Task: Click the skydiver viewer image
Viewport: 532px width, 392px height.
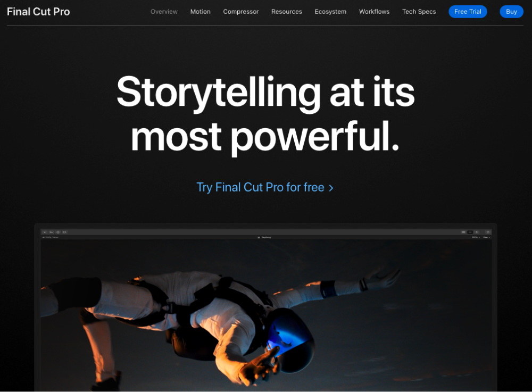Action: pyautogui.click(x=266, y=315)
